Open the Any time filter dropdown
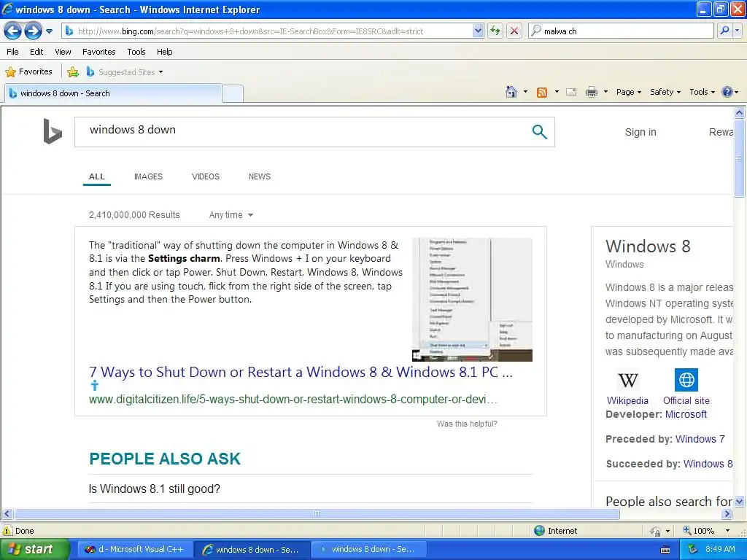 pyautogui.click(x=231, y=215)
